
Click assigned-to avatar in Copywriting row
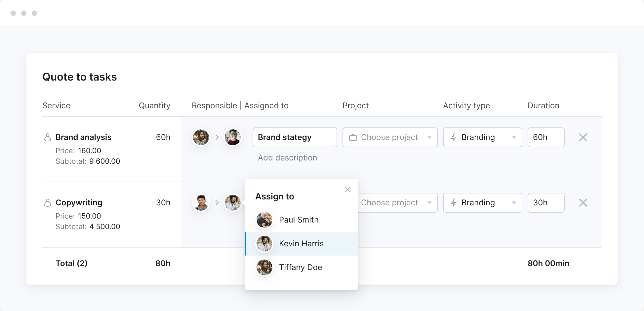click(x=233, y=203)
